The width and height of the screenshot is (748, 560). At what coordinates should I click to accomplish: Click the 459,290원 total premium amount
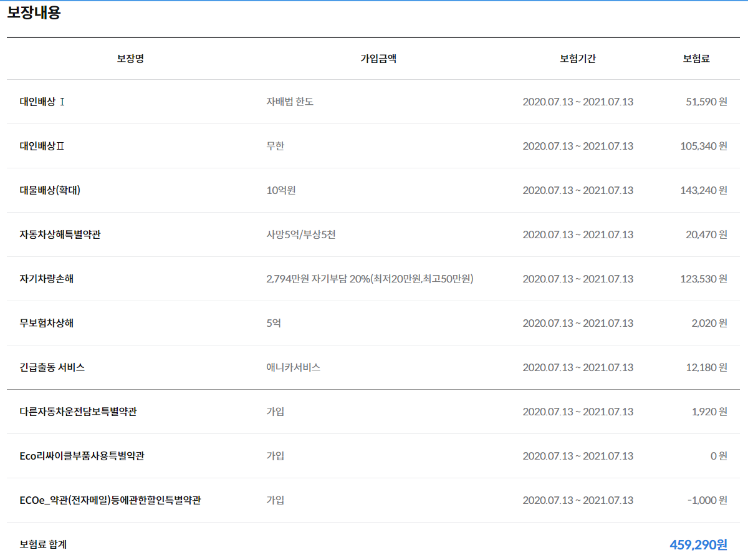pyautogui.click(x=698, y=544)
